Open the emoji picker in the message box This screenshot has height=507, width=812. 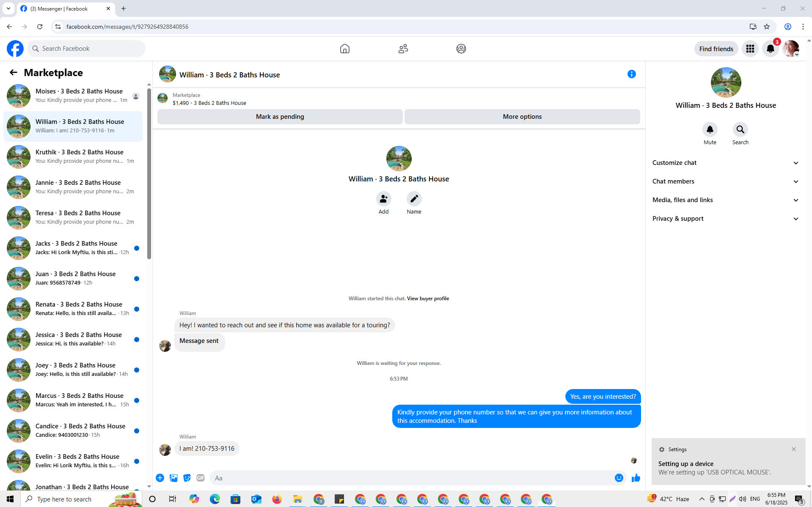[619, 478]
